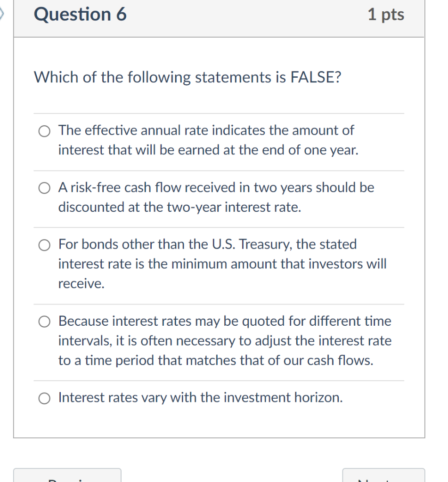Viewport: 448px width, 482px height.
Task: Click the Next button at the bottom
Action: [x=383, y=476]
